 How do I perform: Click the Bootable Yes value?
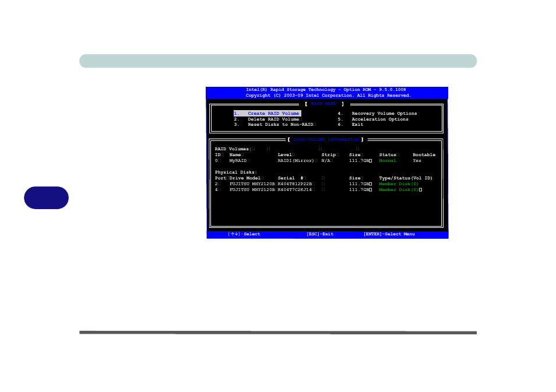tap(417, 161)
